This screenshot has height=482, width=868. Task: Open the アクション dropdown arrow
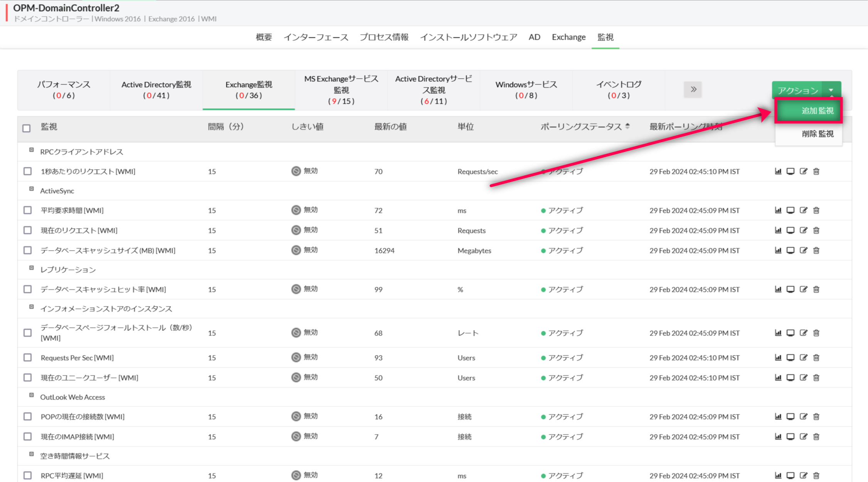tap(831, 90)
